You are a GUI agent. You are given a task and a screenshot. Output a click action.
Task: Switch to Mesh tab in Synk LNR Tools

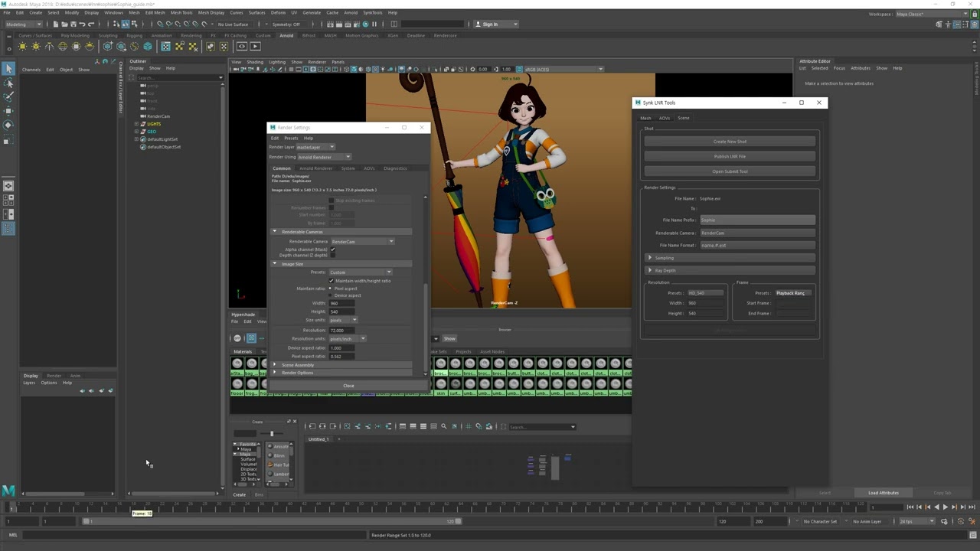[x=645, y=118]
